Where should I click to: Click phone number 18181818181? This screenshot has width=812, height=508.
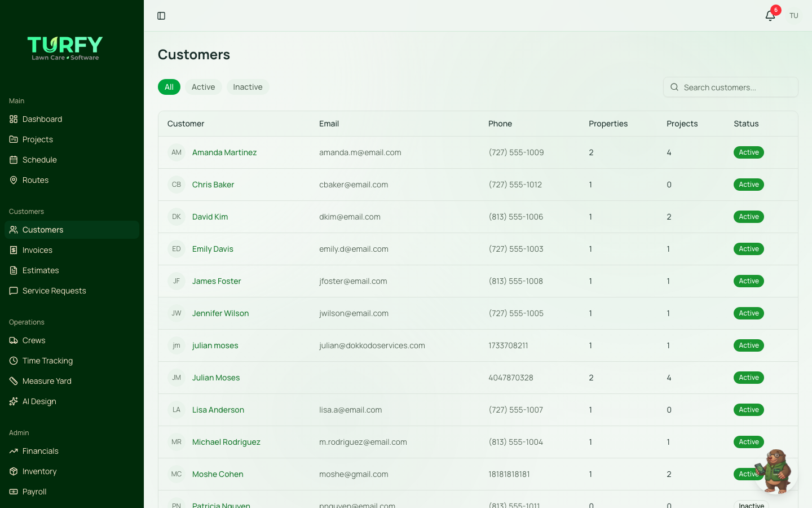click(x=509, y=474)
